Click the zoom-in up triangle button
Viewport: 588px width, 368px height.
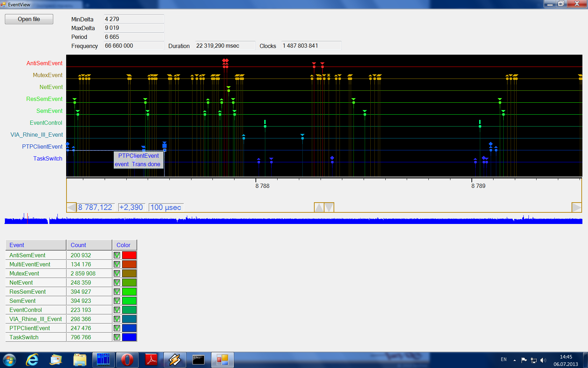pos(319,207)
